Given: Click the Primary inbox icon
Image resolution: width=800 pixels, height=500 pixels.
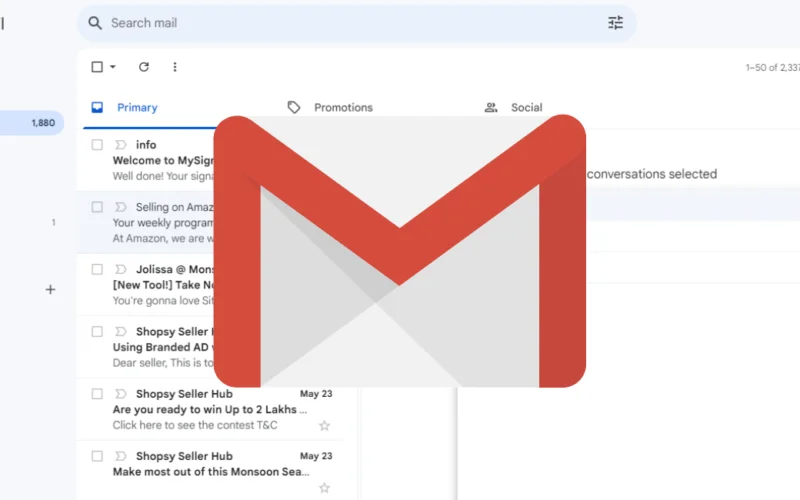Looking at the screenshot, I should [x=97, y=107].
